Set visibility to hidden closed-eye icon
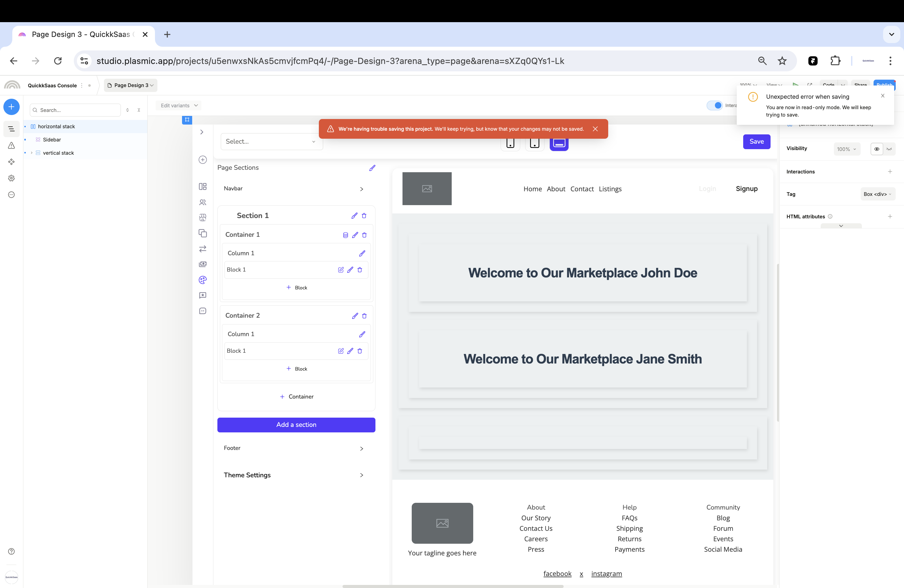904x588 pixels. tap(889, 149)
